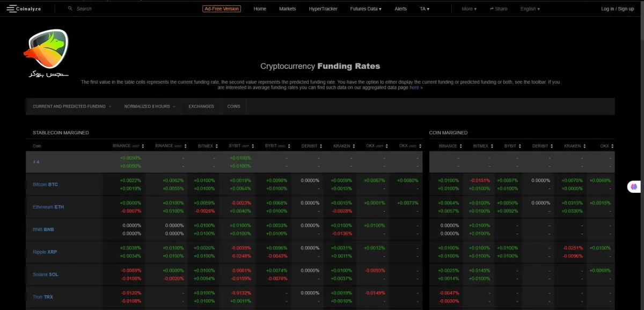This screenshot has height=310, width=644.
Task: Follow the 'here »' aggregated data link
Action: [x=416, y=87]
